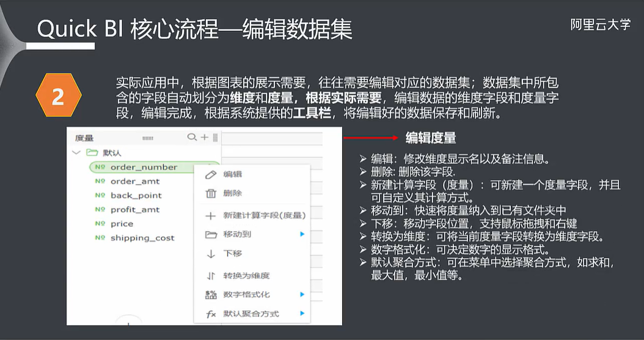
Task: Click the Nº type icon beside price
Action: click(100, 223)
